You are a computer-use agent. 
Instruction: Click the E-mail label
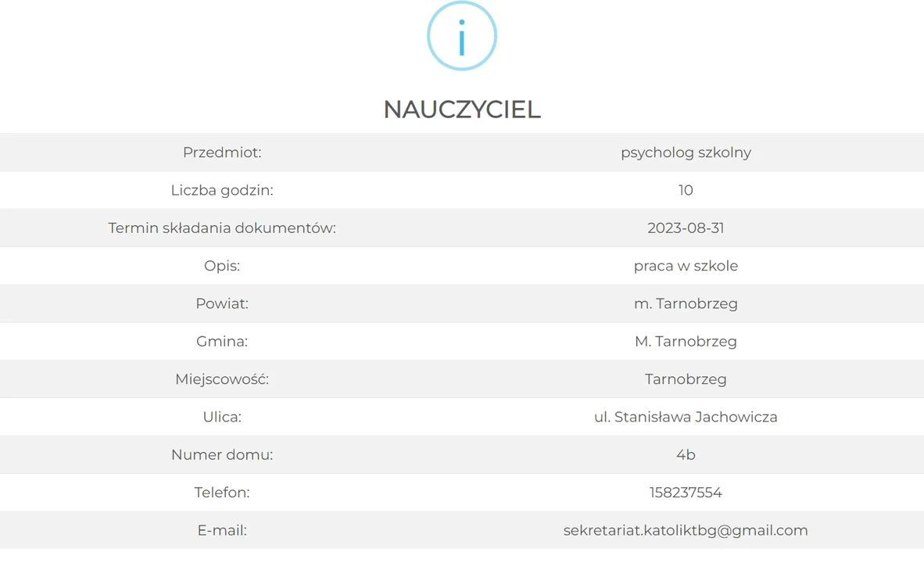222,530
